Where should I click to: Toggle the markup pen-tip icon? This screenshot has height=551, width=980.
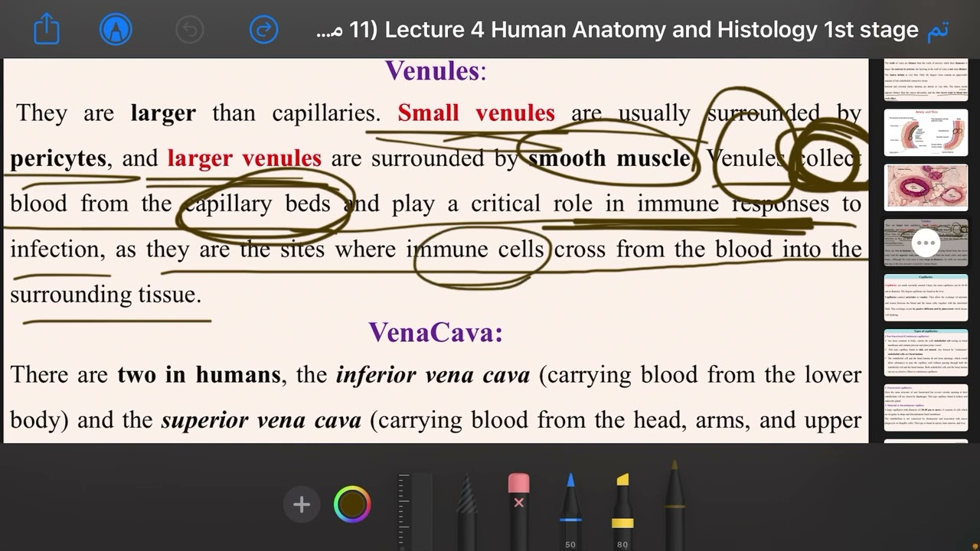[116, 30]
